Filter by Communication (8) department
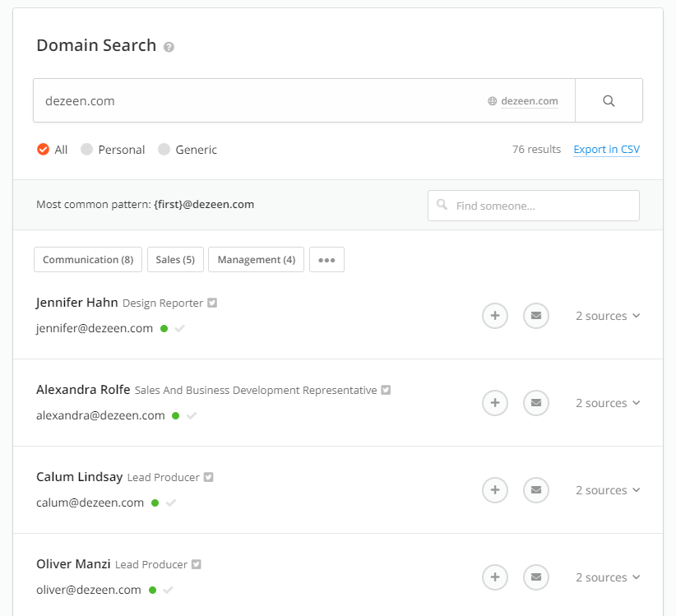 (x=88, y=260)
